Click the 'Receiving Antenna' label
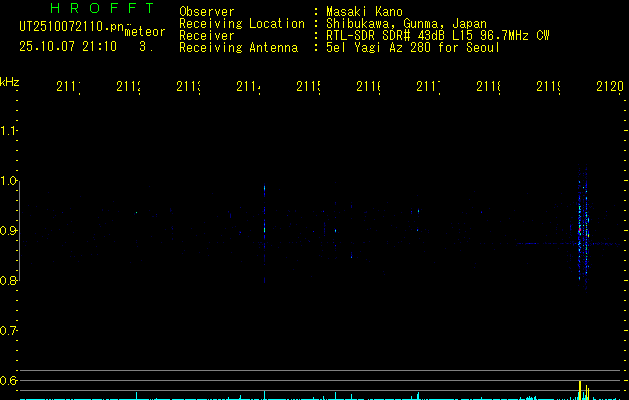This screenshot has width=629, height=400. 239,48
